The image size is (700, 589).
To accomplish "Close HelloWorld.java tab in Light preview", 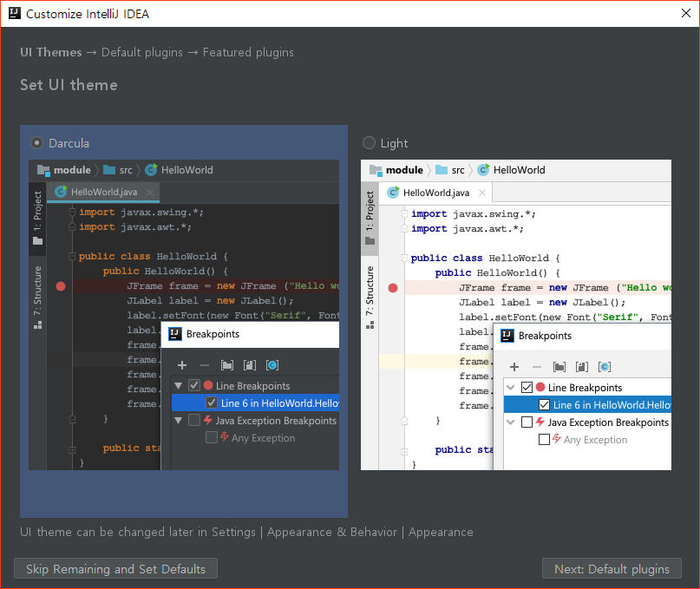I will [x=482, y=193].
